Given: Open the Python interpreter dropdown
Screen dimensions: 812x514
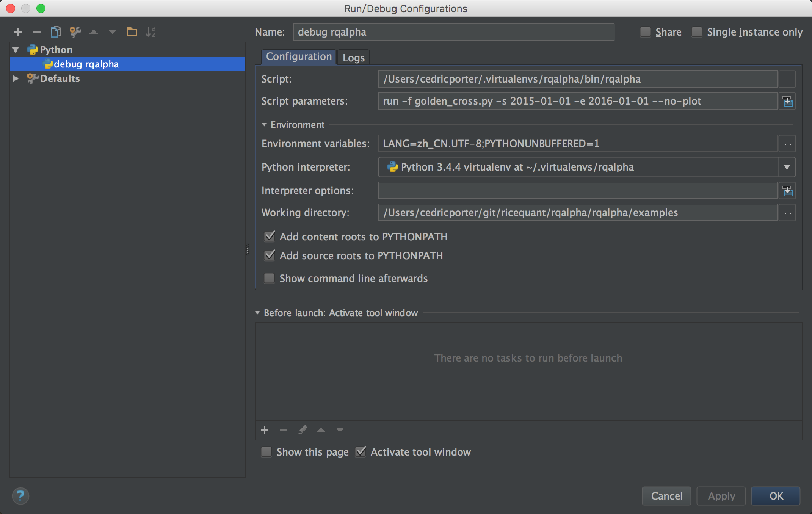Looking at the screenshot, I should pyautogui.click(x=787, y=167).
